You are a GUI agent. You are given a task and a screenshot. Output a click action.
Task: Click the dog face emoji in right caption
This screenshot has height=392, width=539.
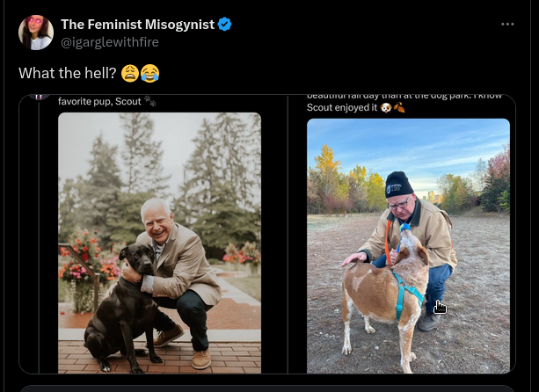point(385,108)
